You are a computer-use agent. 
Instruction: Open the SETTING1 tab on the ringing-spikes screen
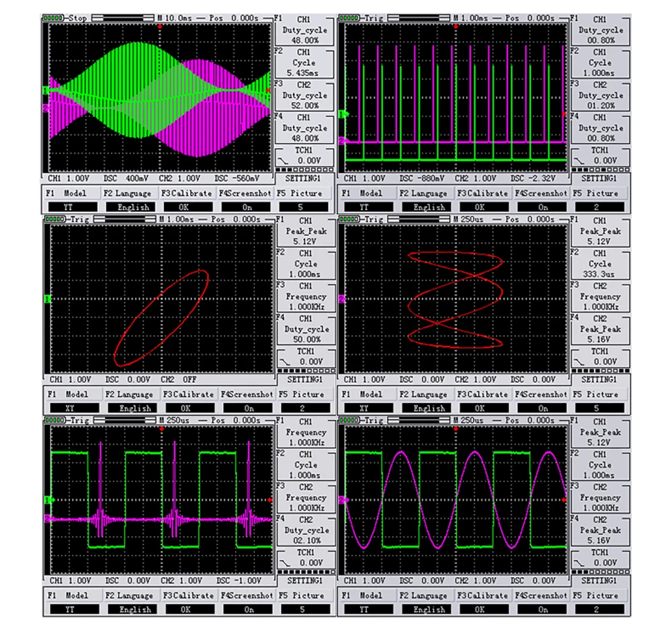(x=304, y=581)
